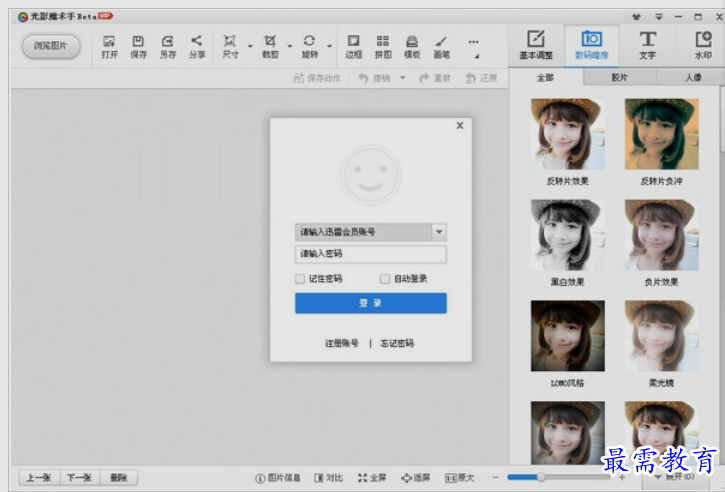
Task: Click the zoom slider handle
Action: click(540, 477)
